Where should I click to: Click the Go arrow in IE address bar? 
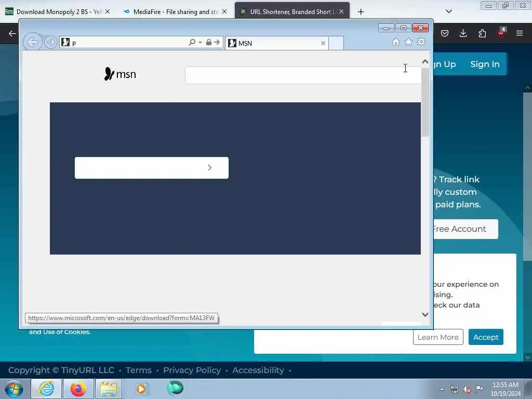click(x=217, y=42)
